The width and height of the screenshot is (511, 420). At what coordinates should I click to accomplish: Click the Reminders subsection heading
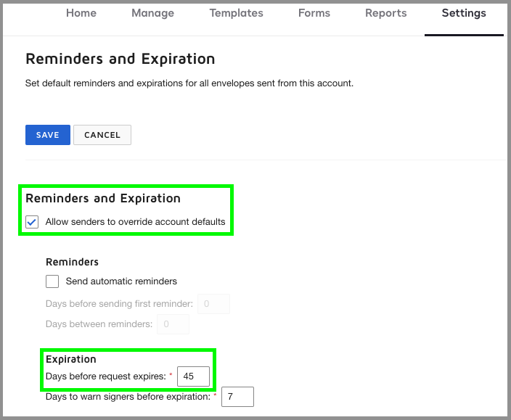click(x=72, y=262)
